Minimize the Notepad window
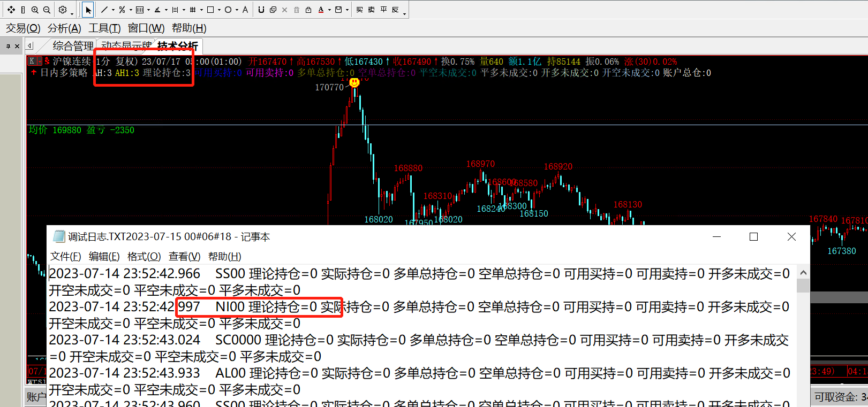Viewport: 868px width, 407px height. (x=716, y=236)
